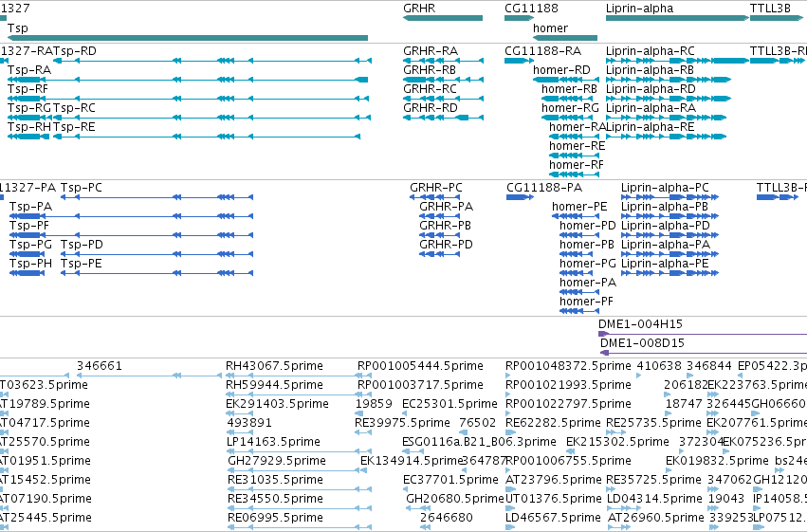Select EST LD46567.5prime

pos(554,519)
